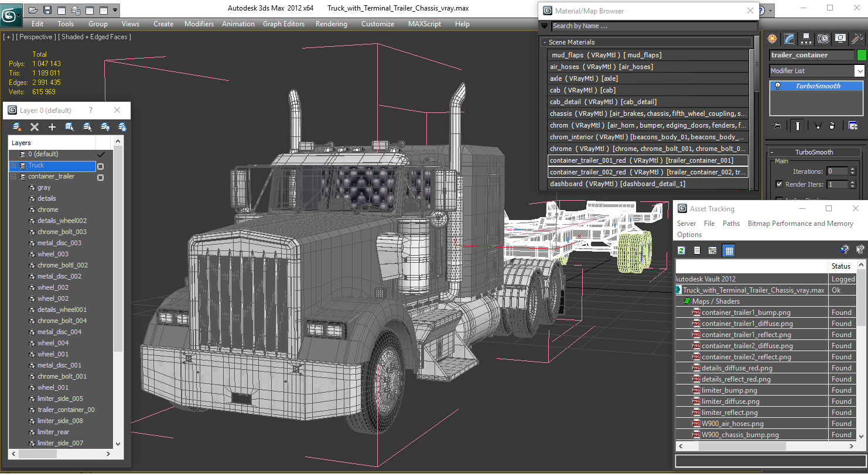The width and height of the screenshot is (868, 474).
Task: Click the Open File icon in quick access toolbar
Action: tap(33, 10)
